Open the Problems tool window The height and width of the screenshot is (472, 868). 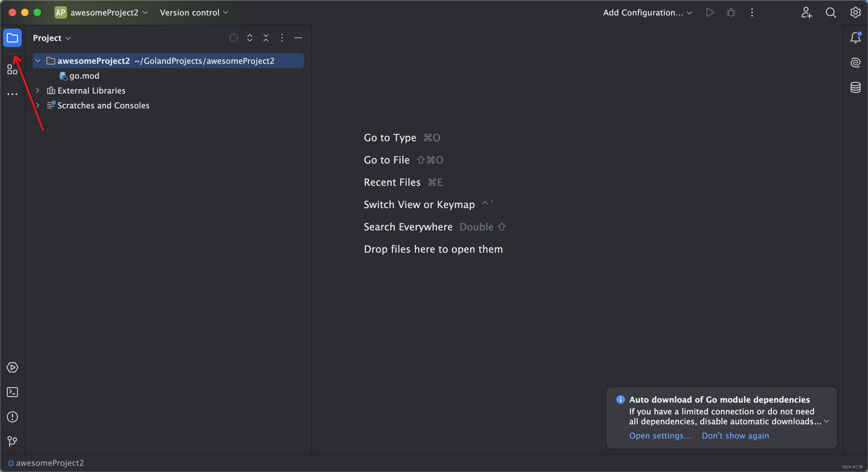(x=12, y=417)
